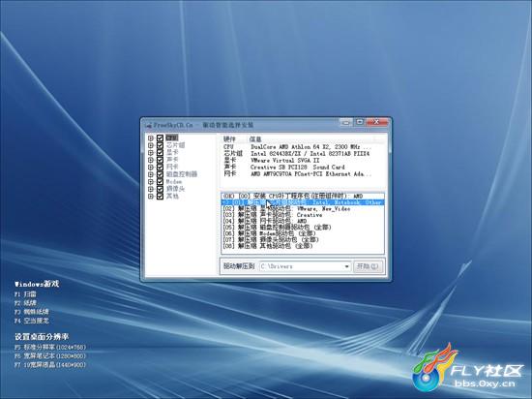Choose F5 标准分辨率 (1024*768) option
Viewport: 532px width, 399px height.
click(50, 347)
